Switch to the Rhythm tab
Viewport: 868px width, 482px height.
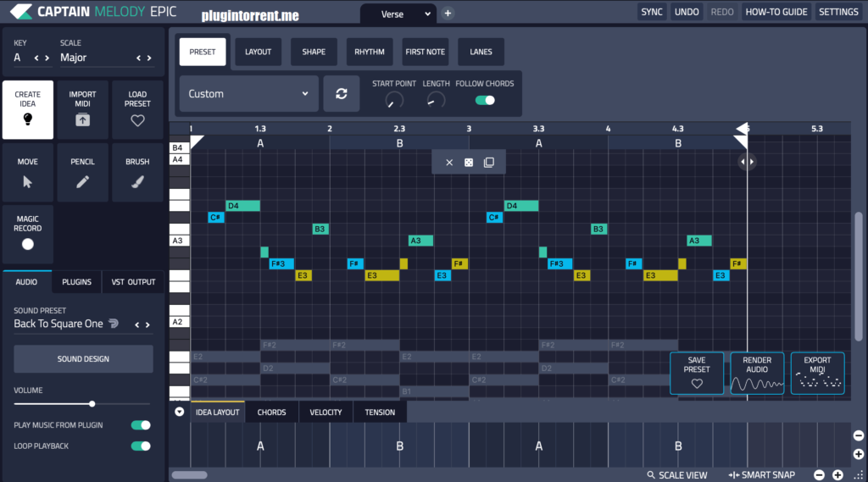pyautogui.click(x=370, y=52)
